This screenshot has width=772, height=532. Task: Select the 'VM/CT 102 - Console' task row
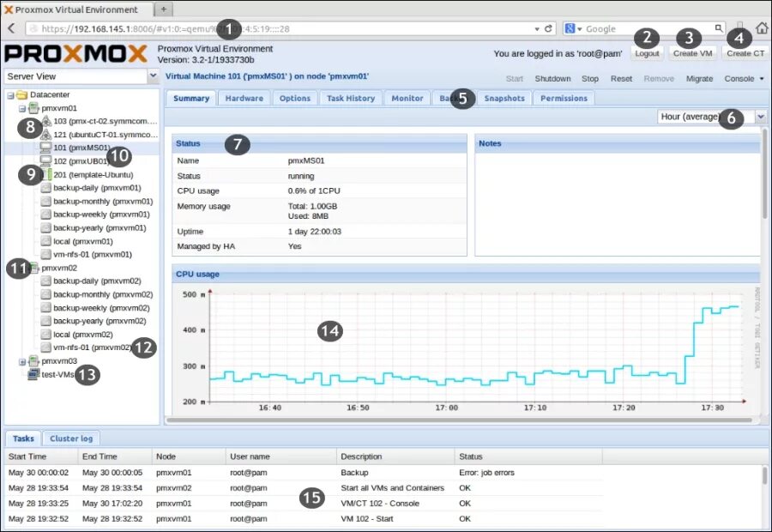[304, 503]
